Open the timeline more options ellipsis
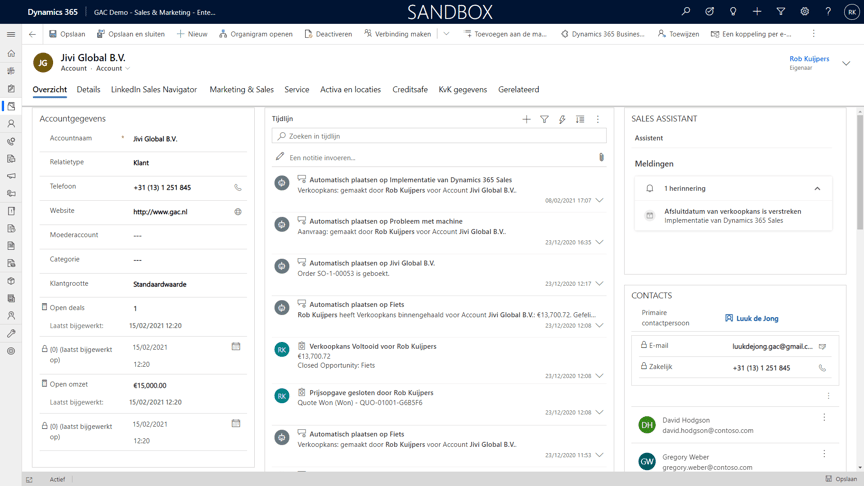The image size is (864, 486). coord(597,119)
